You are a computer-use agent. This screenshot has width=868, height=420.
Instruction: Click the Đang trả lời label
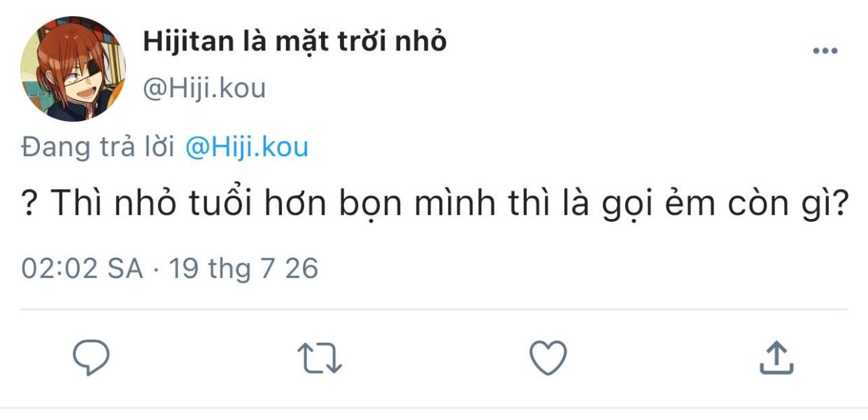pyautogui.click(x=98, y=148)
